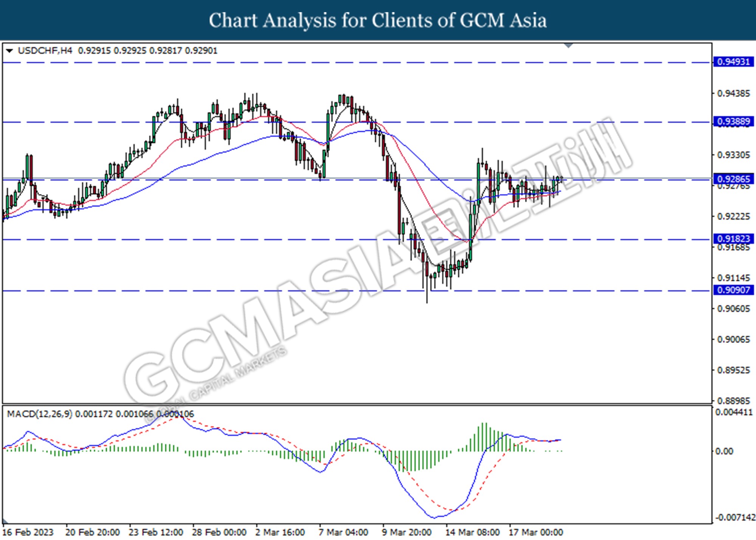The image size is (756, 540).
Task: Click the 0.90605 price axis value
Action: [734, 309]
